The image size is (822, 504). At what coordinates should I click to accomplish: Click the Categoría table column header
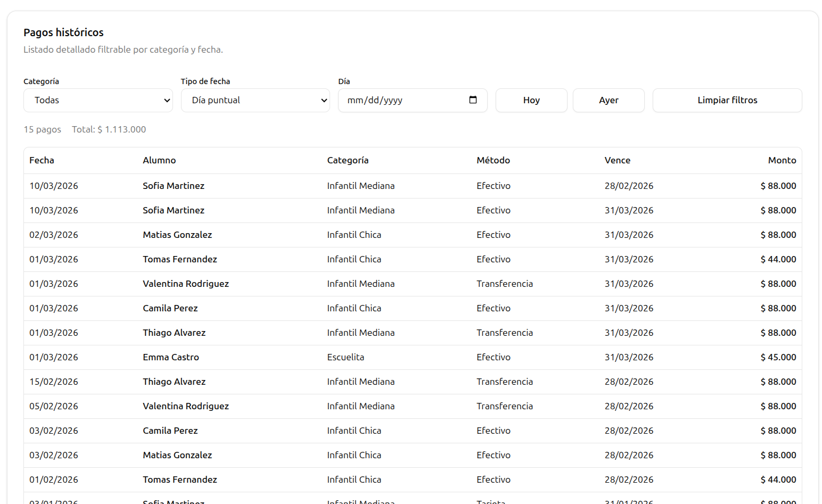348,160
